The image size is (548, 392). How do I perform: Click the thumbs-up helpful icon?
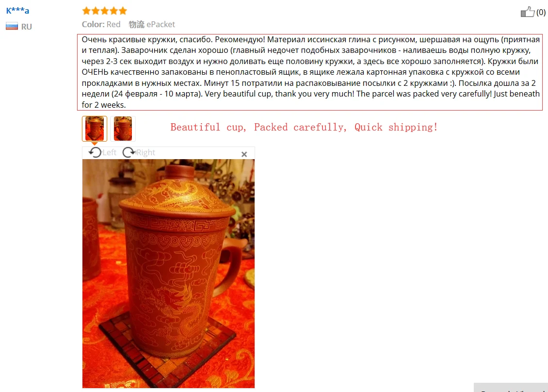point(527,12)
